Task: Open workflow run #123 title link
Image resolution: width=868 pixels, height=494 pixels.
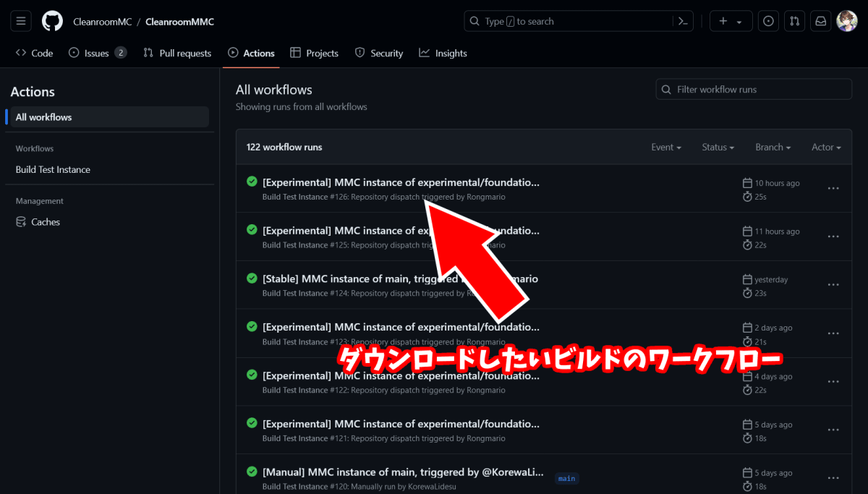Action: 401,327
